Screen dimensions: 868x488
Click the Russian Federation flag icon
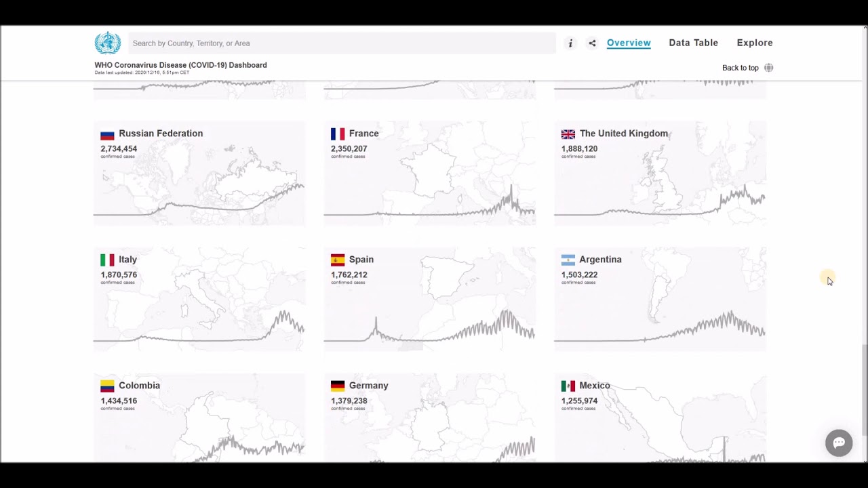pos(107,134)
